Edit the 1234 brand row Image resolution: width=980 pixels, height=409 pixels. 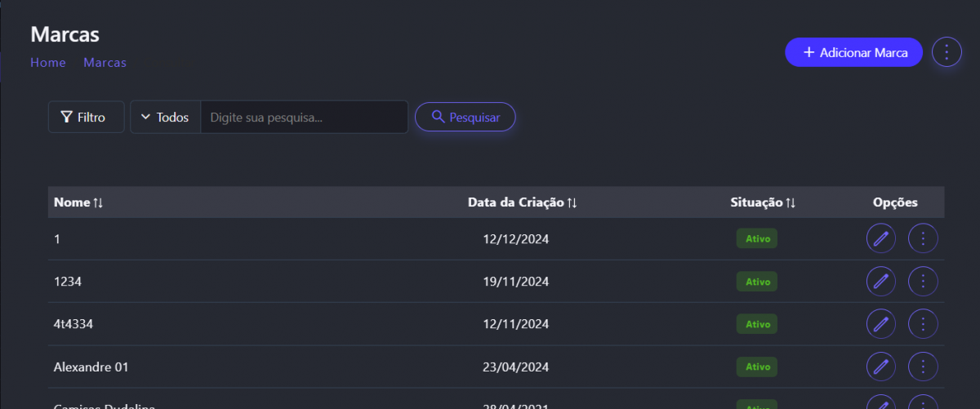[x=880, y=281]
